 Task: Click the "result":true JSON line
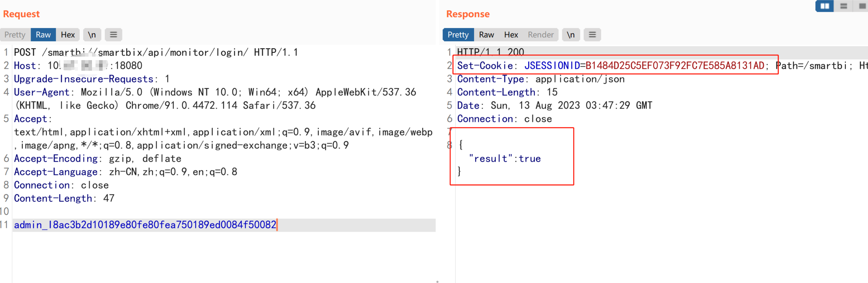click(x=504, y=159)
